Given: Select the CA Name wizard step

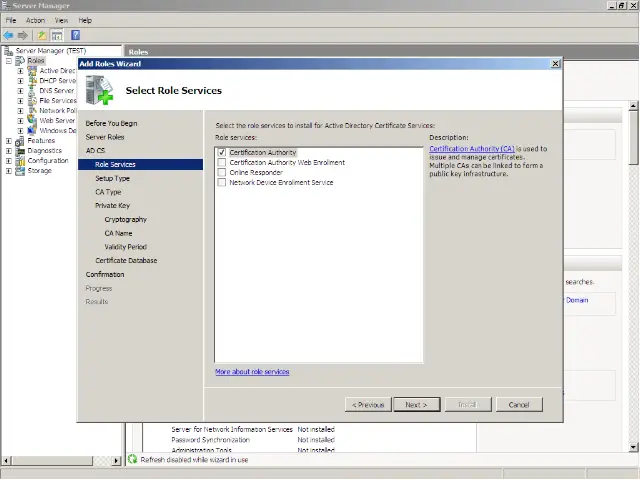Looking at the screenshot, I should tap(118, 233).
